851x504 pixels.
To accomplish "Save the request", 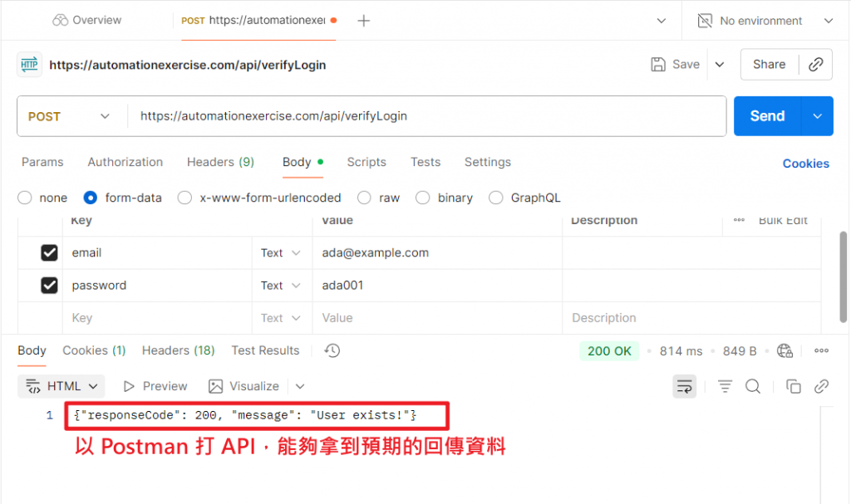I will (675, 64).
